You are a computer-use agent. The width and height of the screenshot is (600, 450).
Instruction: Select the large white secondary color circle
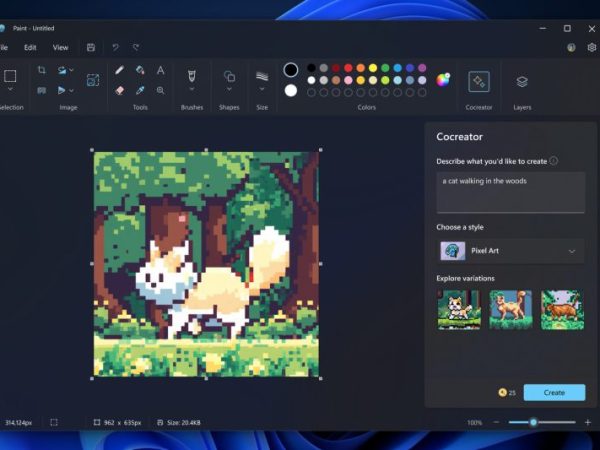point(291,91)
